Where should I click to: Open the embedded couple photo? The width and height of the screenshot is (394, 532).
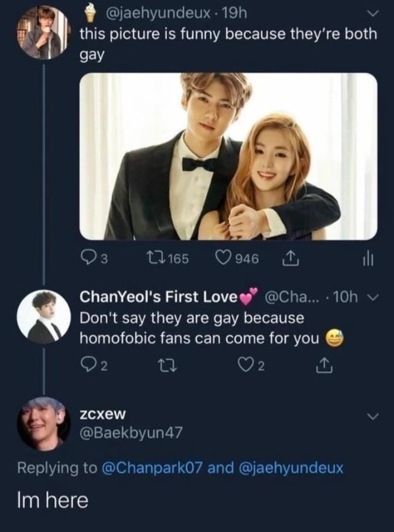[x=228, y=156]
